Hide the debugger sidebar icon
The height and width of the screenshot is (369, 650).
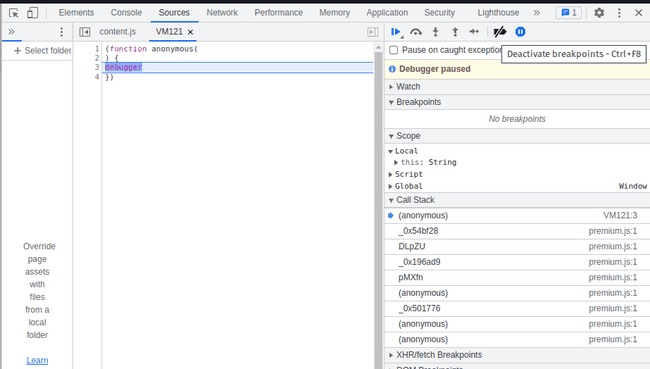point(373,32)
